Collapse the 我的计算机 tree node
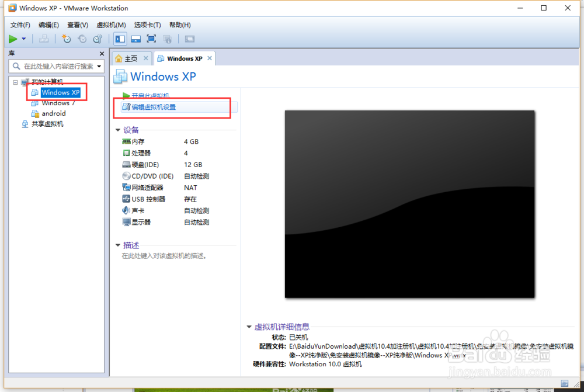584x392 pixels. coord(15,82)
